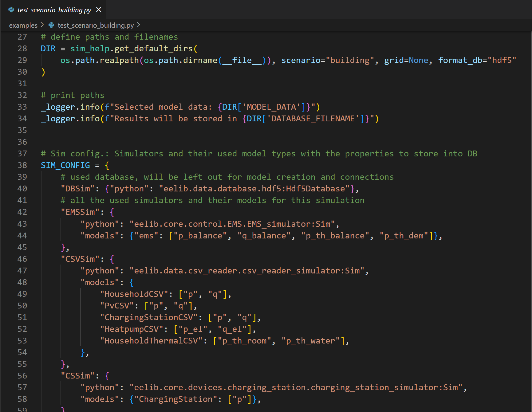Open the test_scenario_building.py breadcrumb item
Viewport: 532px width, 412px height.
pyautogui.click(x=96, y=25)
